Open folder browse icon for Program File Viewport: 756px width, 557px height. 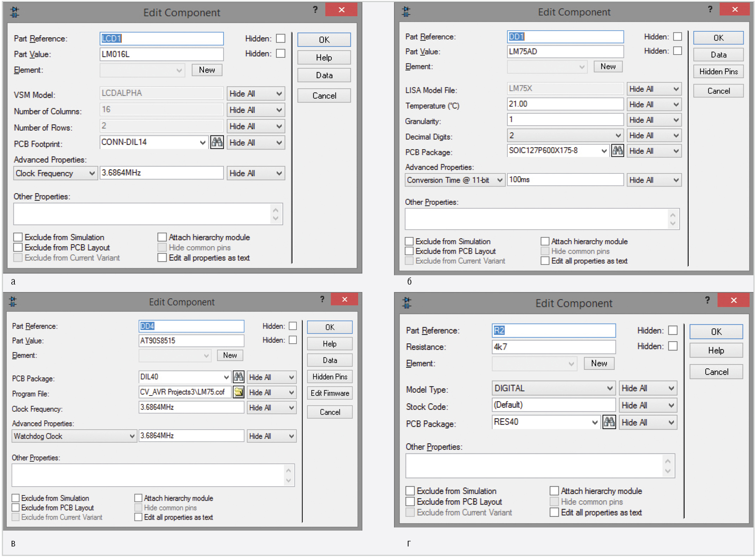238,392
